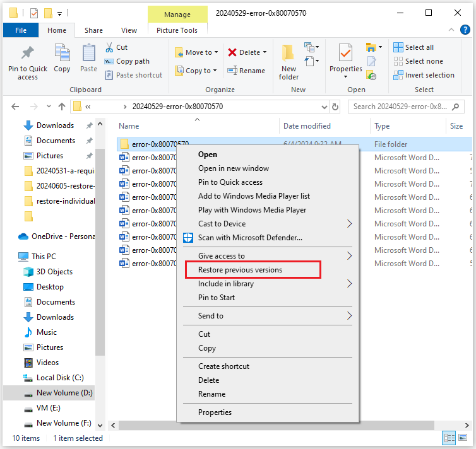Switch to details view in status bar
This screenshot has width=476, height=449.
[x=449, y=438]
